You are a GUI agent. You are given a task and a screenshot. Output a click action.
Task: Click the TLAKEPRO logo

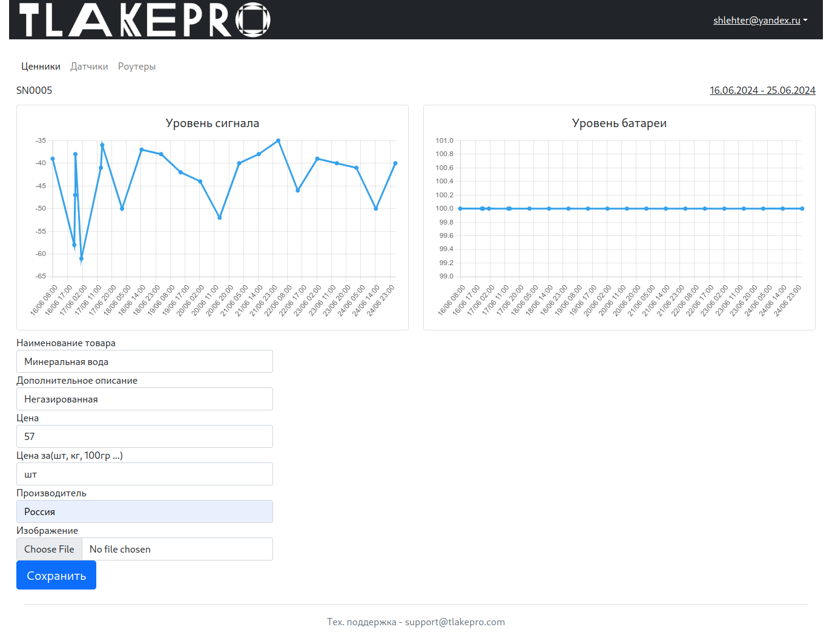(x=144, y=20)
